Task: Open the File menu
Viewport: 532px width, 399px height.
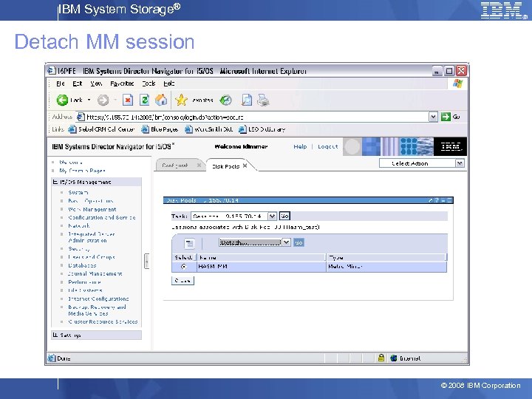Action: 61,83
